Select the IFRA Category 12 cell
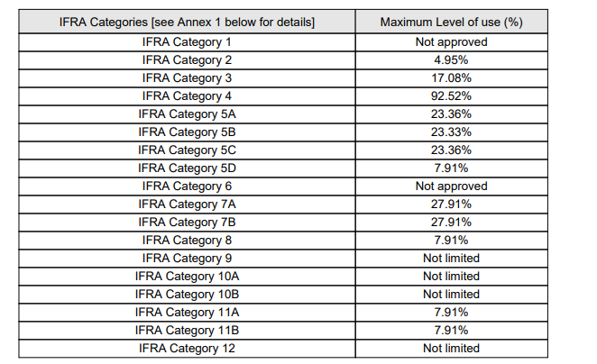Viewport: 597px width, 364px height. coord(187,349)
